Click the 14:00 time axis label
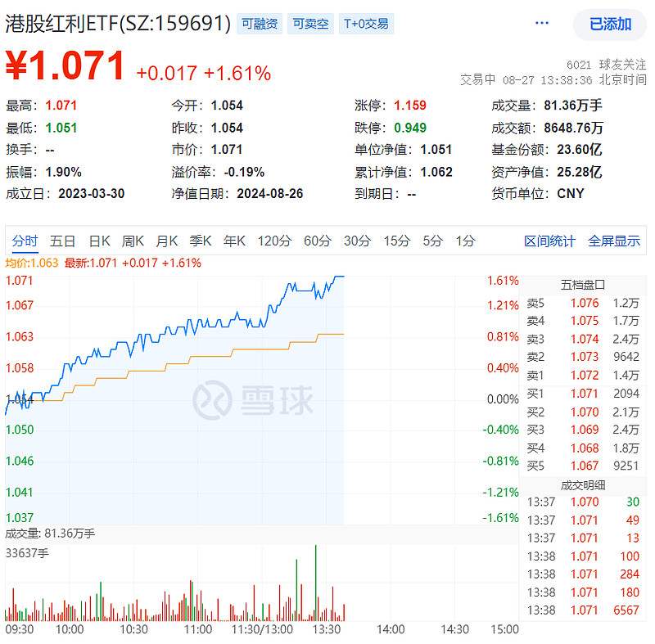The image size is (655, 644). coord(391,629)
